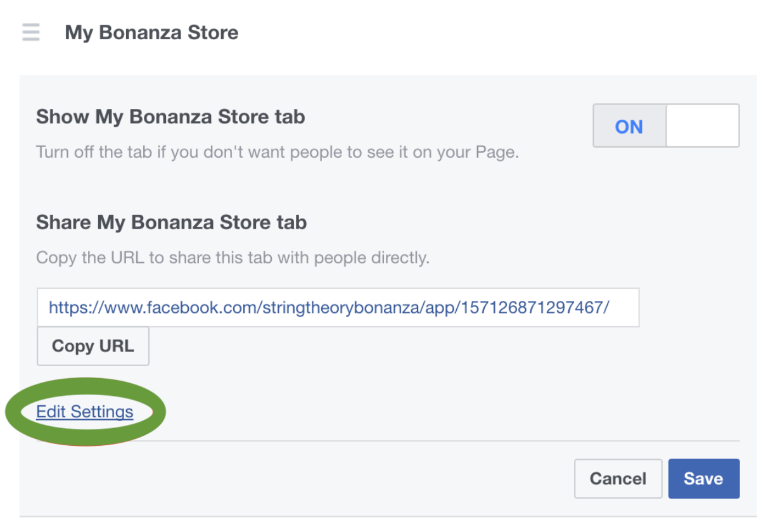773x532 pixels.
Task: Click the ON side of the tab visibility switch
Action: point(629,126)
